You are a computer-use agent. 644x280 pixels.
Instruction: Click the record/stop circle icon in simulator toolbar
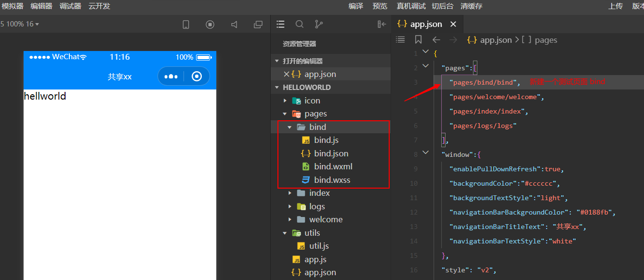210,25
